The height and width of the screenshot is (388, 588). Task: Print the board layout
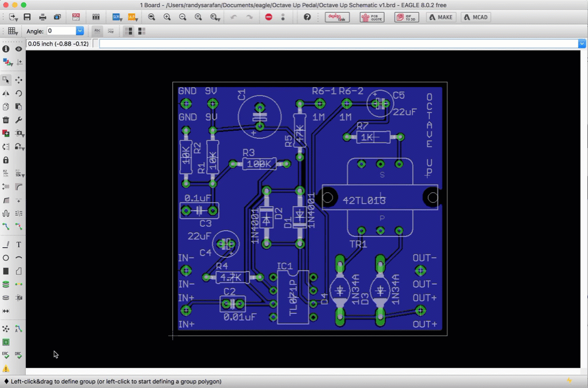[42, 17]
